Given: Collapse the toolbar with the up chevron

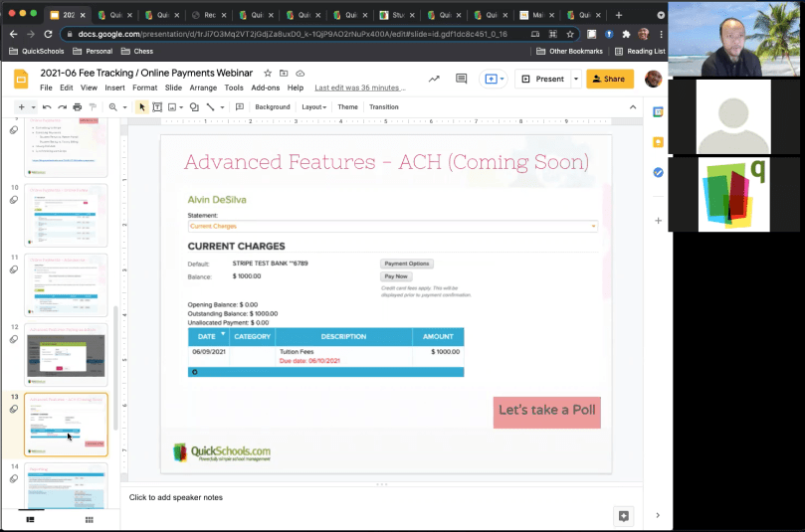Looking at the screenshot, I should [633, 107].
